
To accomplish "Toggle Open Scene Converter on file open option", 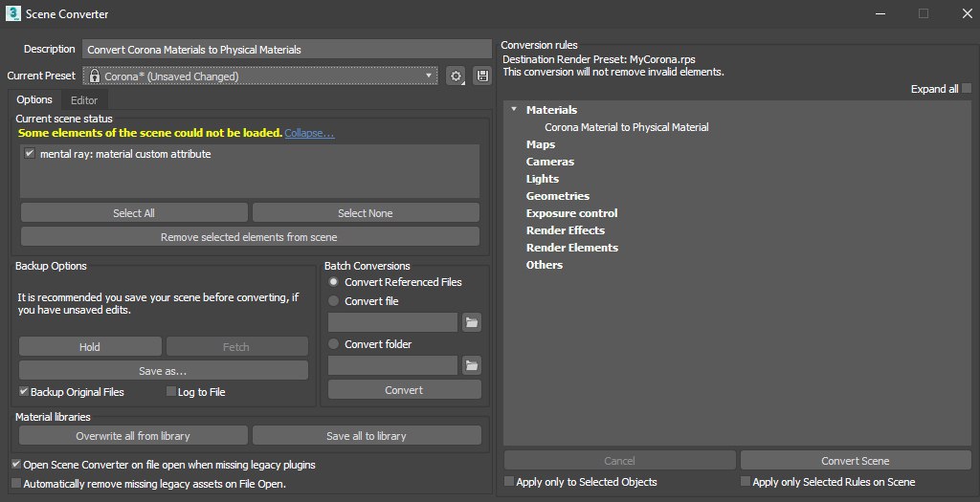I will pyautogui.click(x=16, y=465).
